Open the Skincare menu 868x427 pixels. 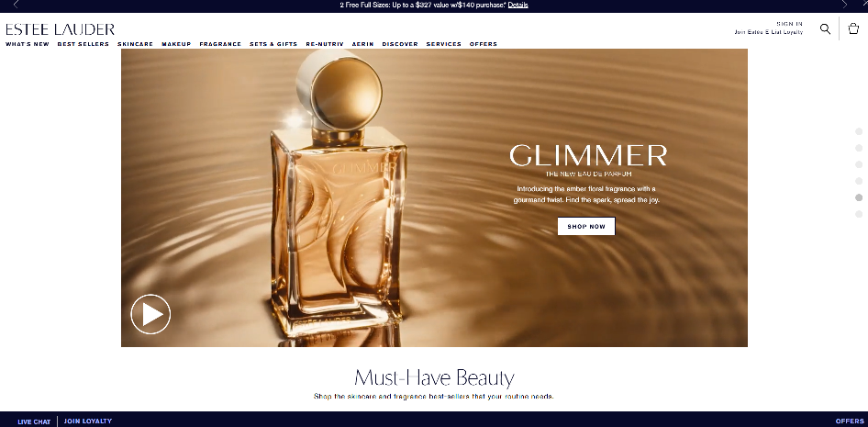click(135, 44)
